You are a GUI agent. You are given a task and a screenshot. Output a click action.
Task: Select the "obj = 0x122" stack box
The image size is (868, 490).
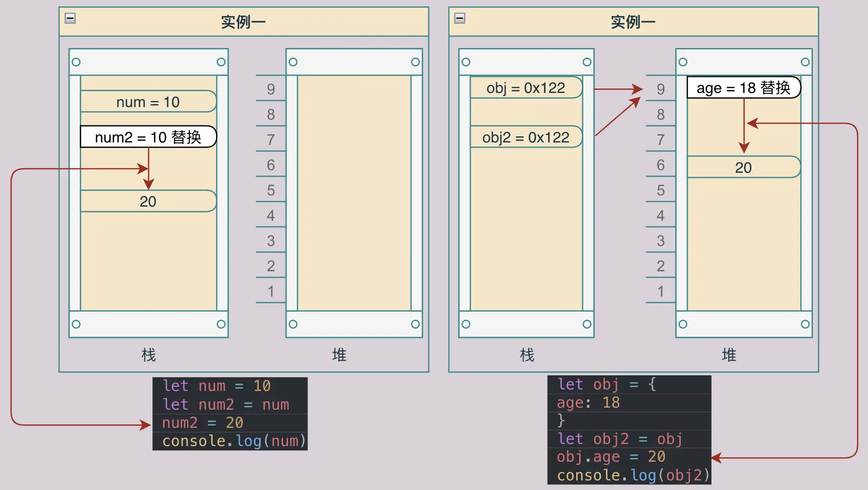click(x=526, y=87)
